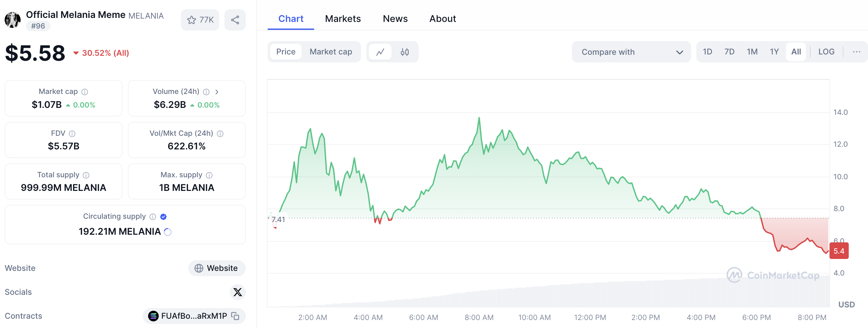Set chart range to 1M

click(752, 52)
